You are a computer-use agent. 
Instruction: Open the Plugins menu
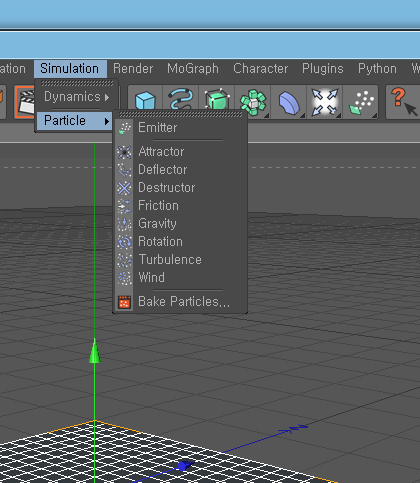(x=322, y=69)
